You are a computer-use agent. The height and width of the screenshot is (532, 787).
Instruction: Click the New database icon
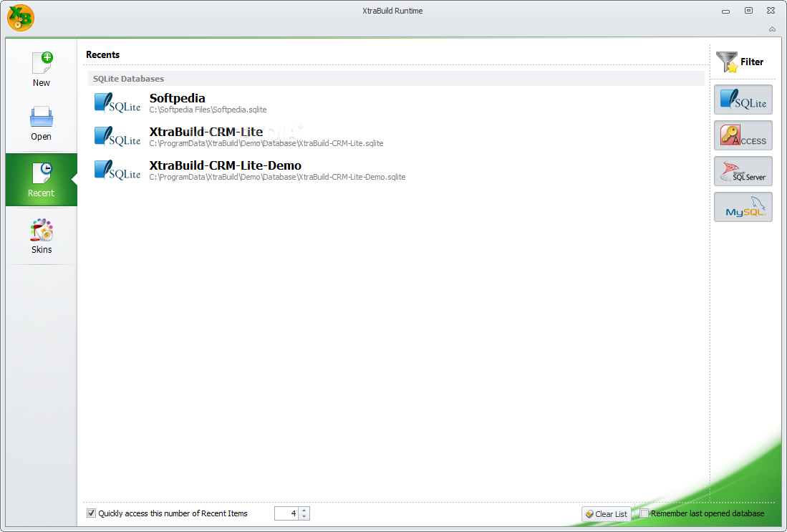click(42, 63)
